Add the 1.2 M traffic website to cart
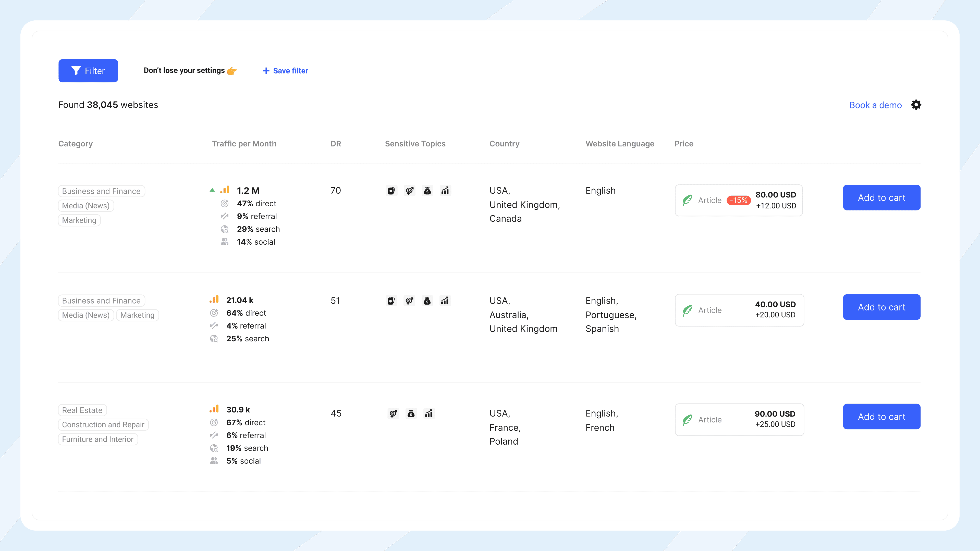This screenshot has width=980, height=551. tap(881, 197)
